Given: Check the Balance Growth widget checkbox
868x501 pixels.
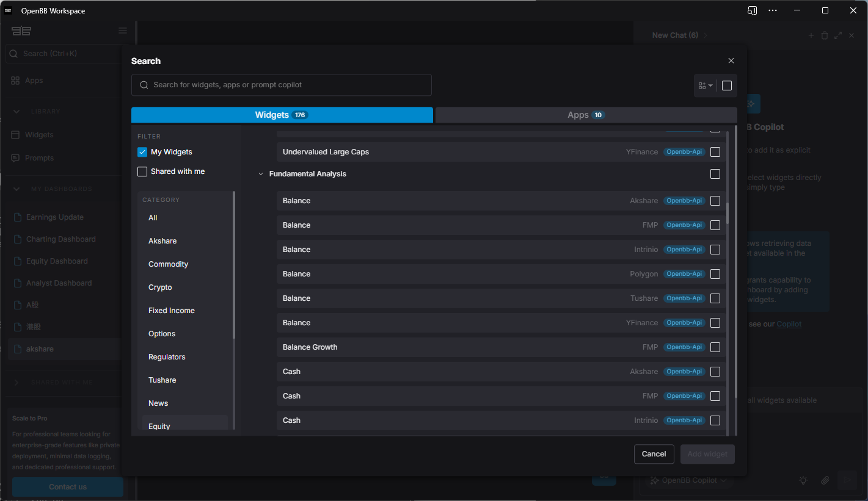Looking at the screenshot, I should pyautogui.click(x=715, y=347).
